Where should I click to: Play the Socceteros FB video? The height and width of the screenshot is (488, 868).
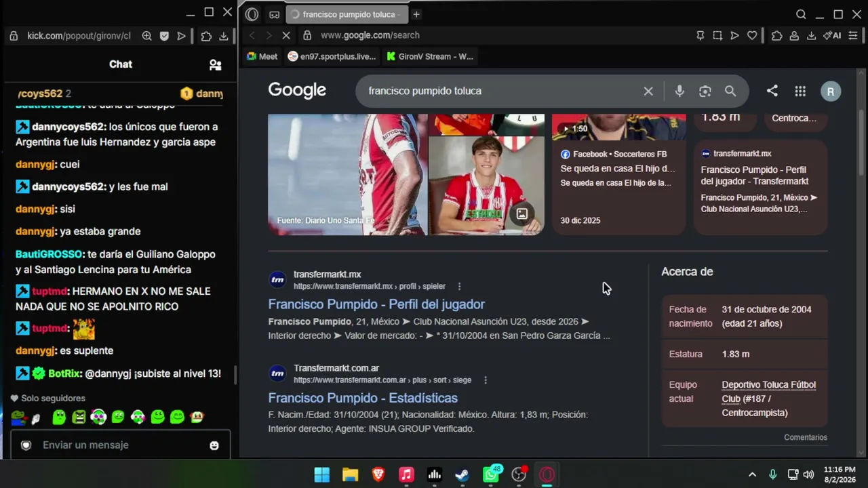pos(618,175)
